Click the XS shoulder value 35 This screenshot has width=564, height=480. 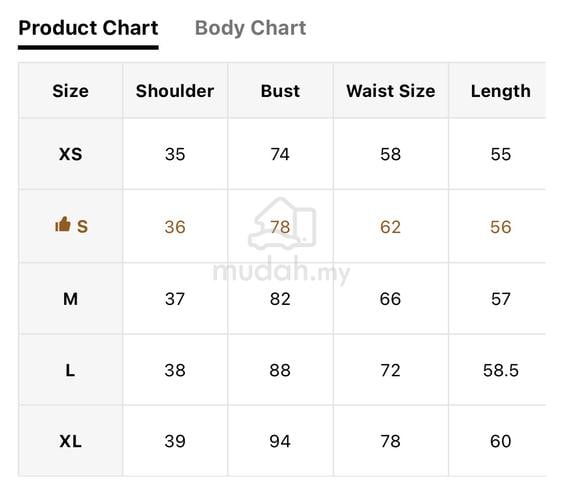(x=175, y=154)
